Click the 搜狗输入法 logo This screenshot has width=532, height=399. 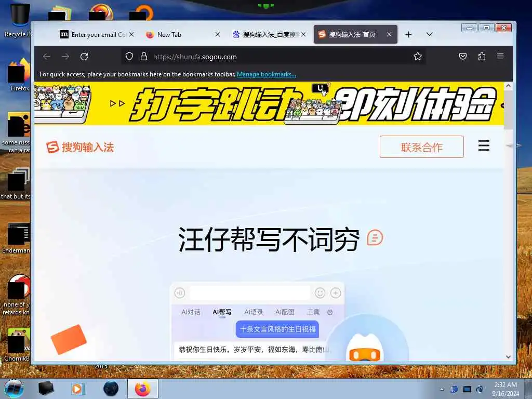(x=80, y=147)
